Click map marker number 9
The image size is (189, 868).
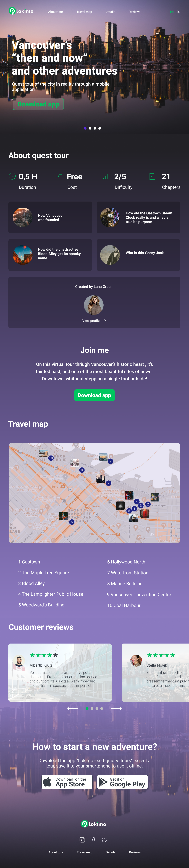(110, 461)
